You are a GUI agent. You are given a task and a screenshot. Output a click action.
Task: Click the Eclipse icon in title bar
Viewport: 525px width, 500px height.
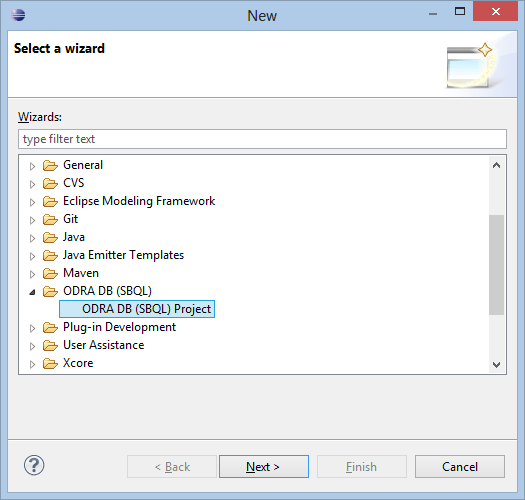pos(18,15)
